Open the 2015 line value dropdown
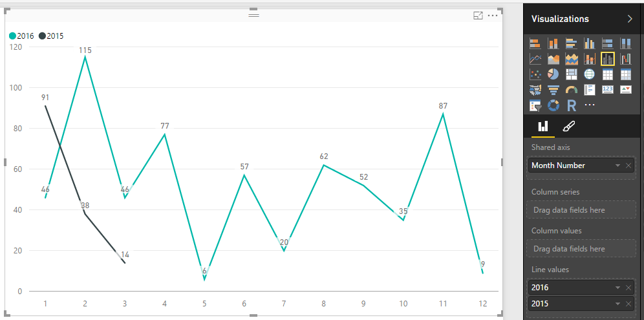 click(617, 304)
